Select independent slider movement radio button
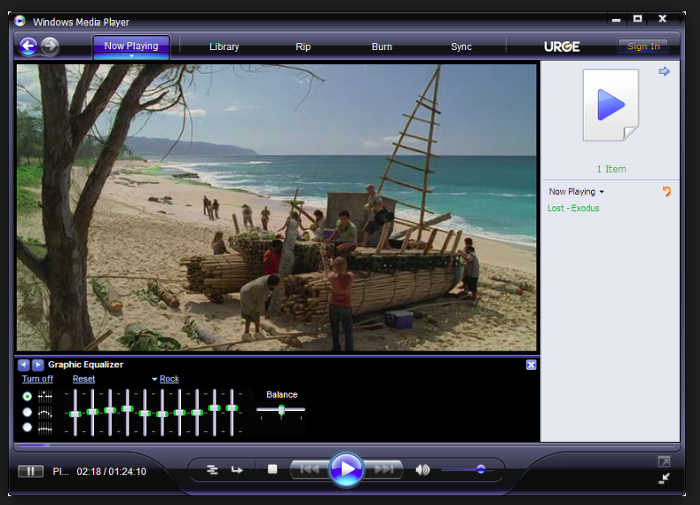 (27, 396)
